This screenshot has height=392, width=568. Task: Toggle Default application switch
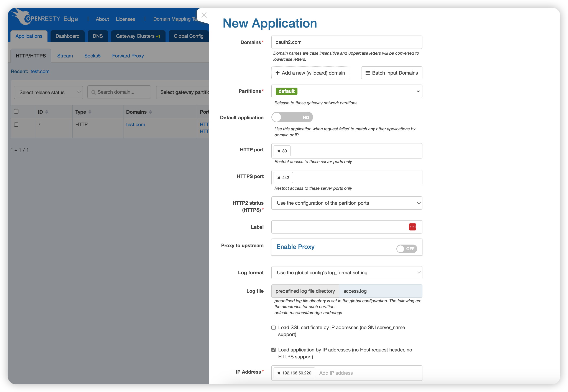(x=292, y=117)
